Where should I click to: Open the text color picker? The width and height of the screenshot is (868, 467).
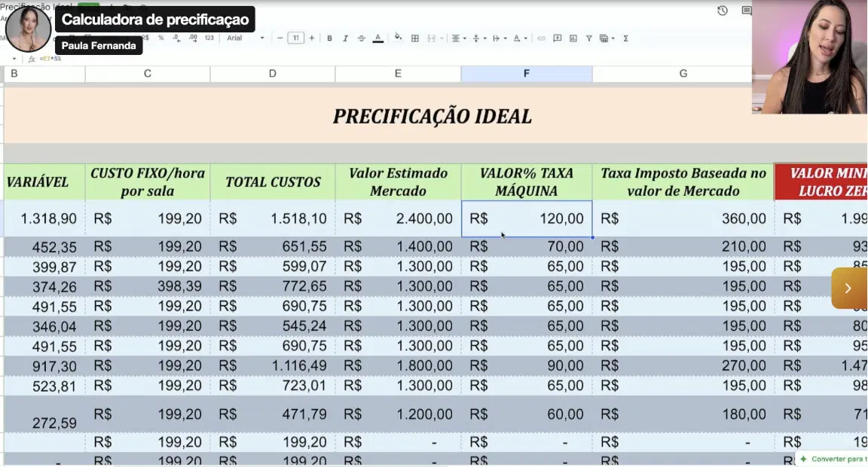[x=377, y=38]
